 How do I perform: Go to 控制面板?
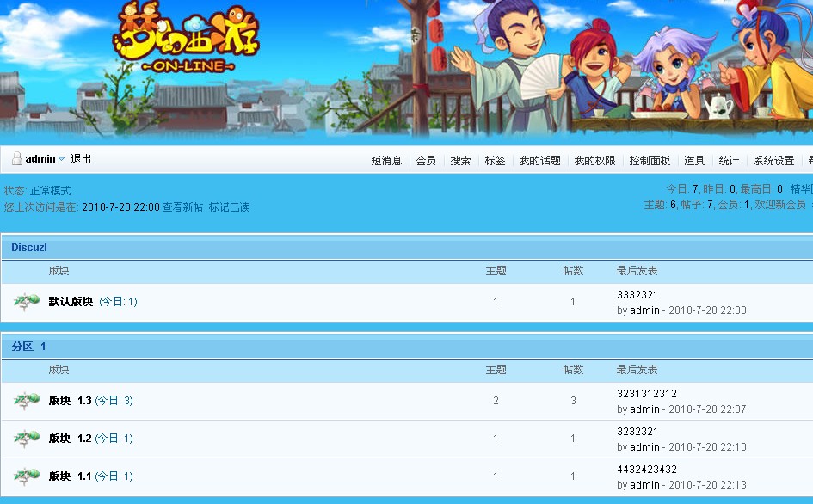[650, 161]
